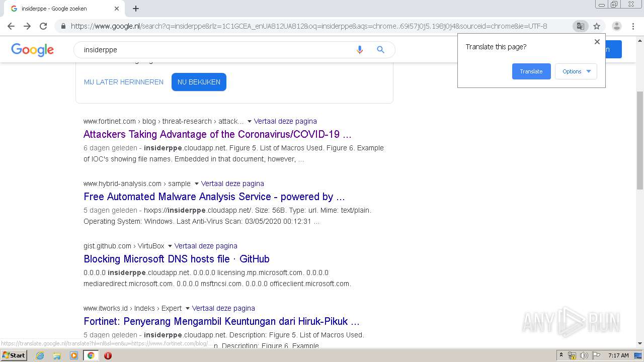
Task: Click the padlock site info icon
Action: click(63, 26)
